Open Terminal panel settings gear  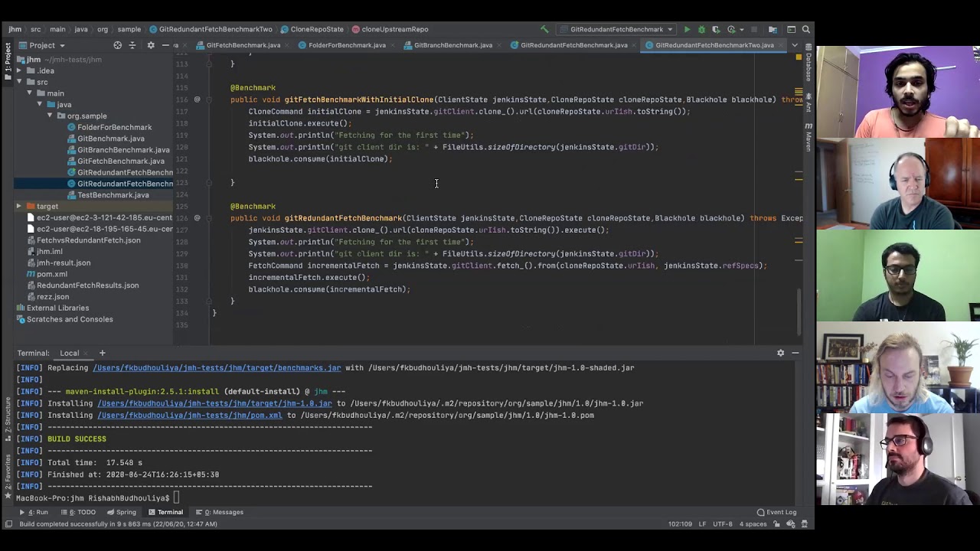pyautogui.click(x=780, y=353)
